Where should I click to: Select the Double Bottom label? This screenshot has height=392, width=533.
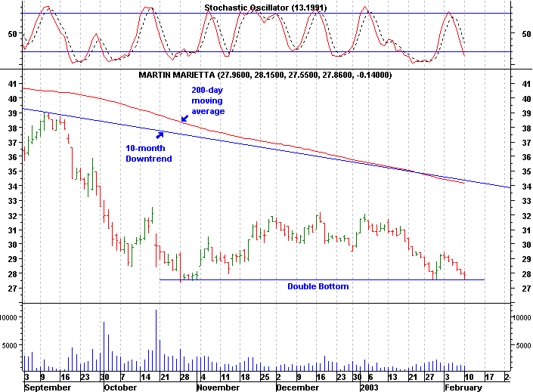(318, 286)
